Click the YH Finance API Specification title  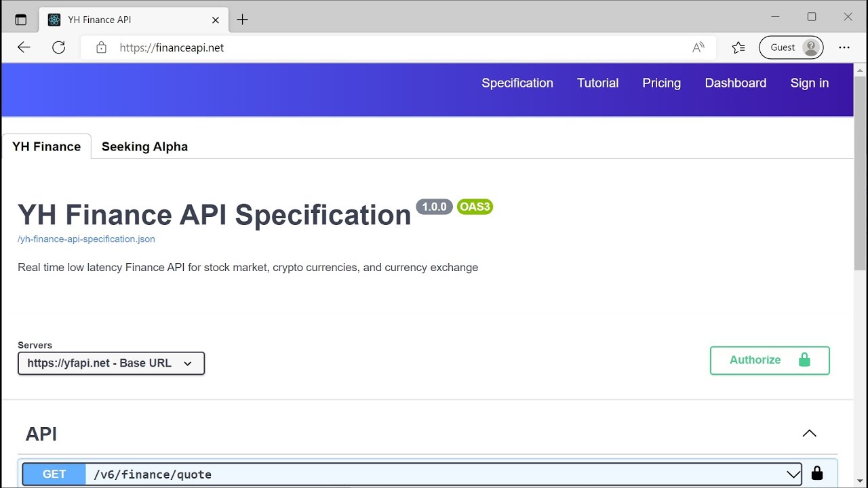pyautogui.click(x=214, y=215)
